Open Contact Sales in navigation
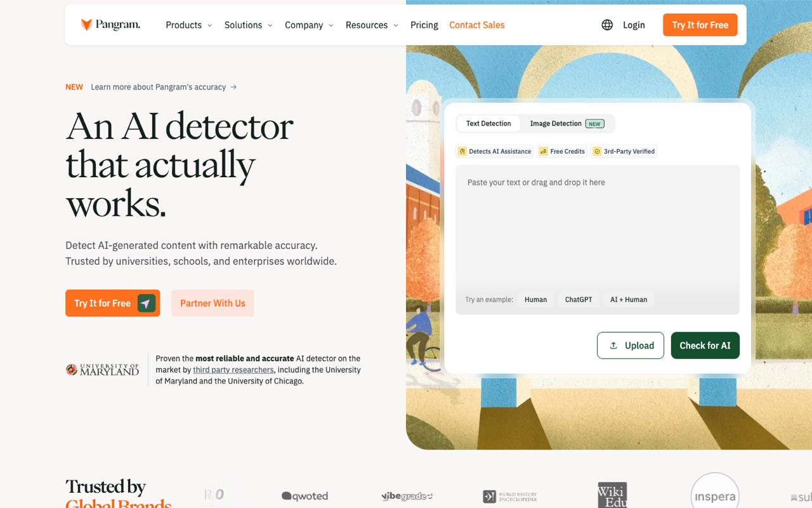This screenshot has width=812, height=508. (x=477, y=25)
